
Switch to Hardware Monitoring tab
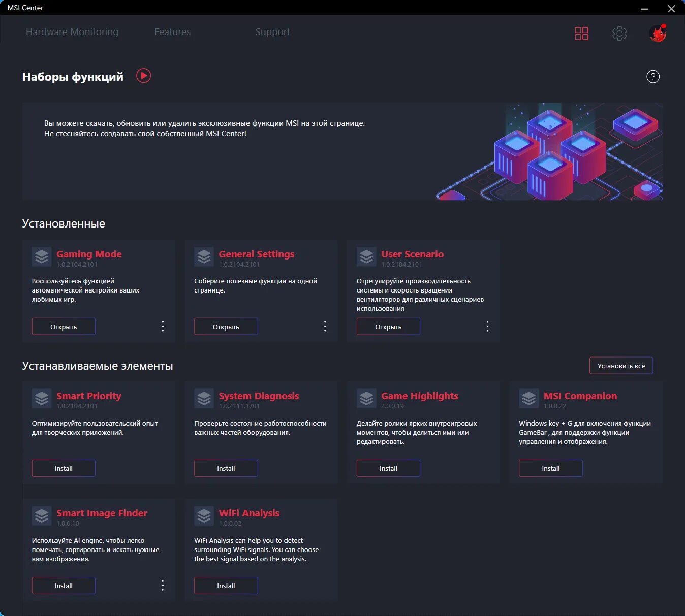(72, 32)
